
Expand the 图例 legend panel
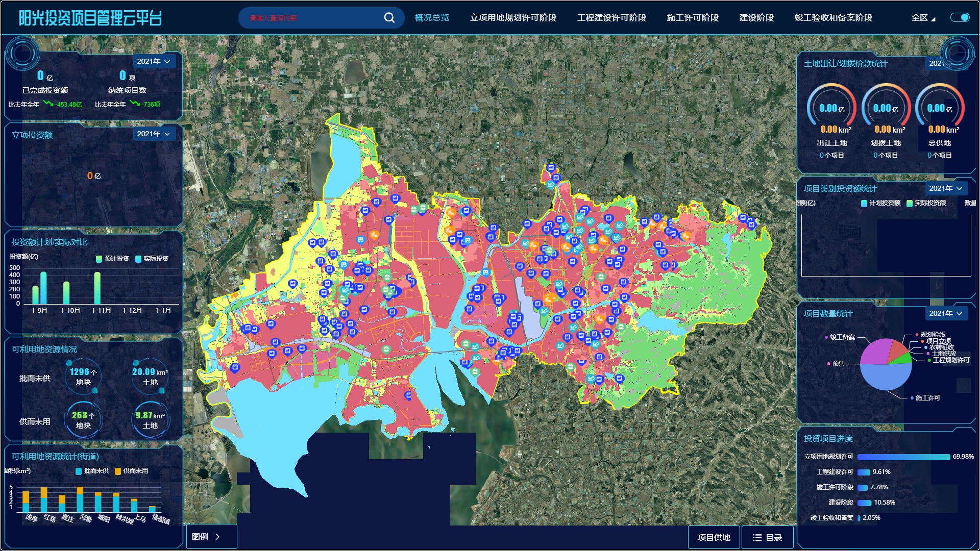(211, 537)
